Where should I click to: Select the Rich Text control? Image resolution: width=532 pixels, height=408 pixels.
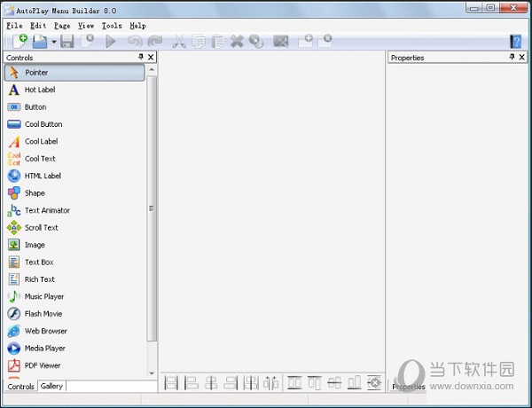tap(74, 279)
